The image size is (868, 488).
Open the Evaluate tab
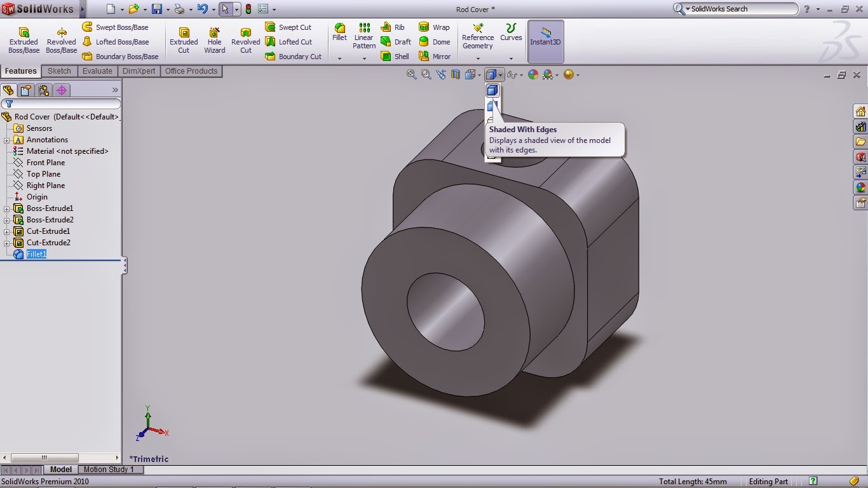tap(97, 71)
